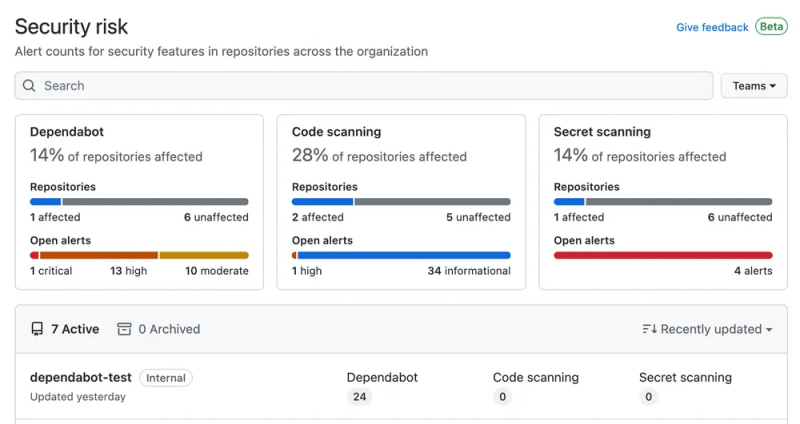Type in the Search input field

[370, 86]
